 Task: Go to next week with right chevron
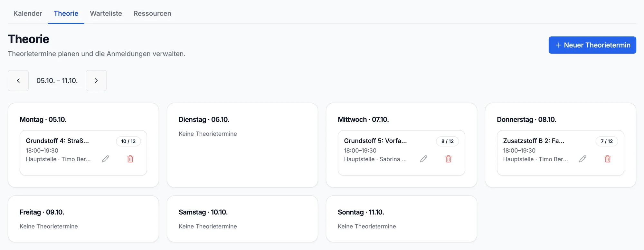(x=96, y=81)
